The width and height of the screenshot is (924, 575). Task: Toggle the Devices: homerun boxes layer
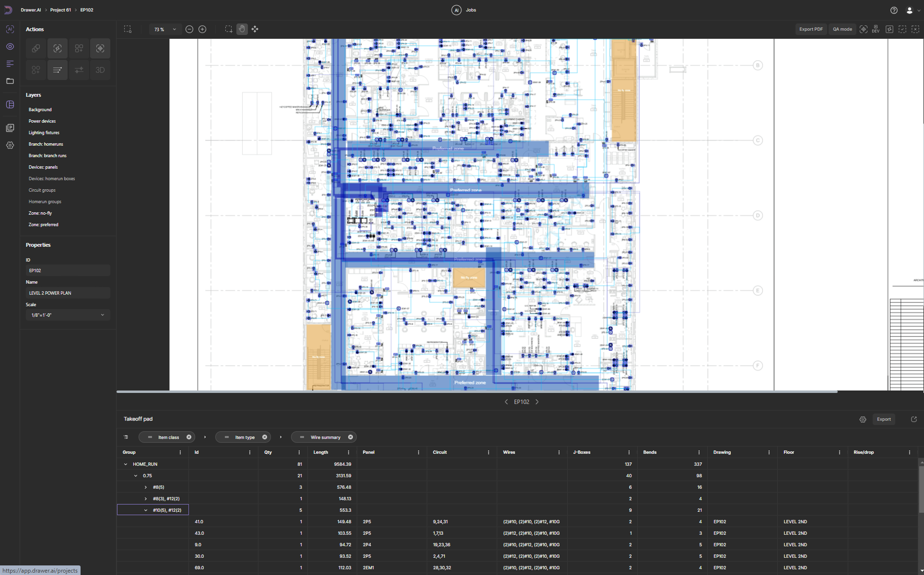coord(52,179)
